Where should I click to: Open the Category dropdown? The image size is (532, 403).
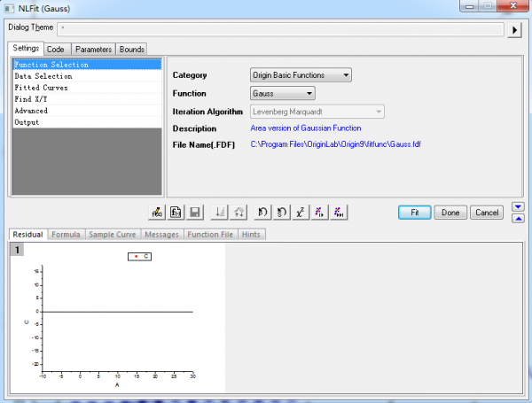[x=301, y=75]
